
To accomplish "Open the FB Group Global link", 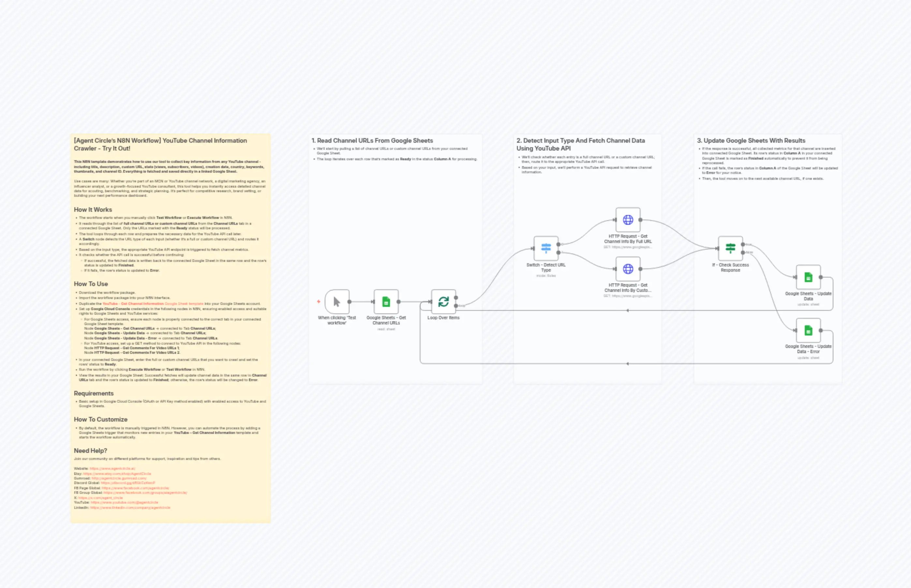I will [x=145, y=493].
